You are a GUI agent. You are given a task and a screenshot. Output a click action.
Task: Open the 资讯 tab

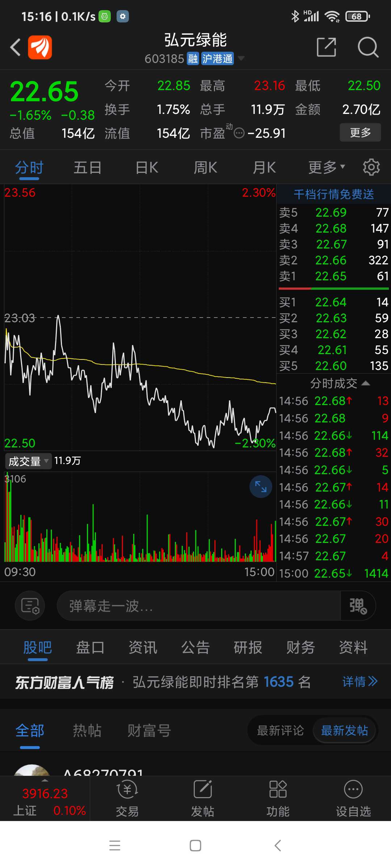pos(143,647)
